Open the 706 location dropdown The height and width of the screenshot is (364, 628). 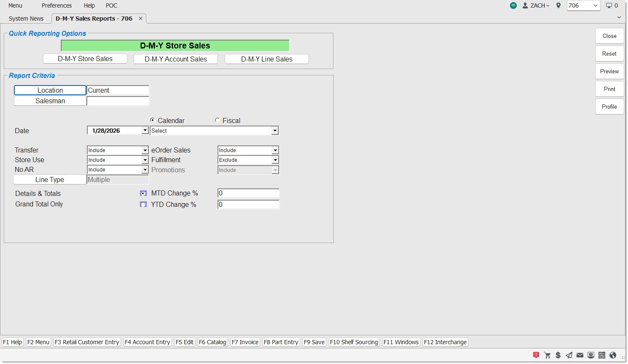pyautogui.click(x=583, y=5)
